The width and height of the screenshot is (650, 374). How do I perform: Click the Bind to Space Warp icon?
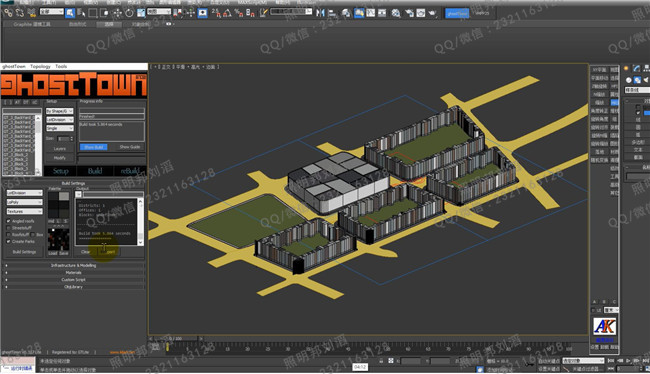32,13
